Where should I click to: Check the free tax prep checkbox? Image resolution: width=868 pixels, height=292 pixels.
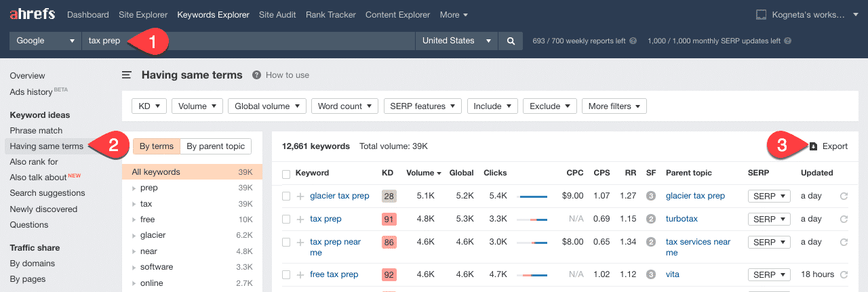coord(286,274)
